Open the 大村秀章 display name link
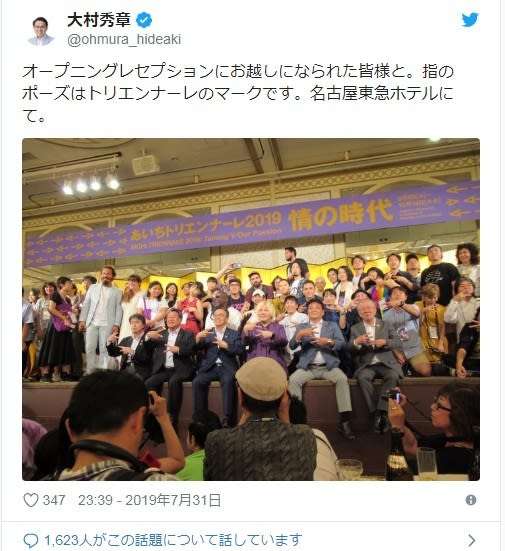This screenshot has height=551, width=505. tap(99, 20)
